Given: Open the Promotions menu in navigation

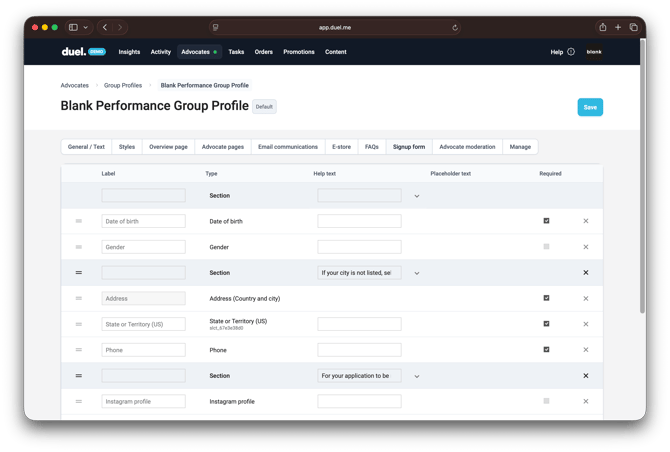Looking at the screenshot, I should (x=299, y=52).
